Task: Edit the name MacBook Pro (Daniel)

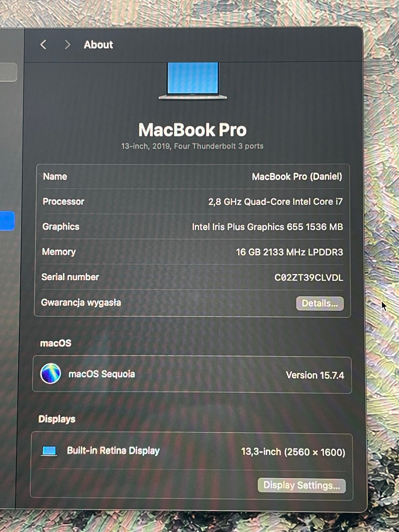Action: click(297, 177)
